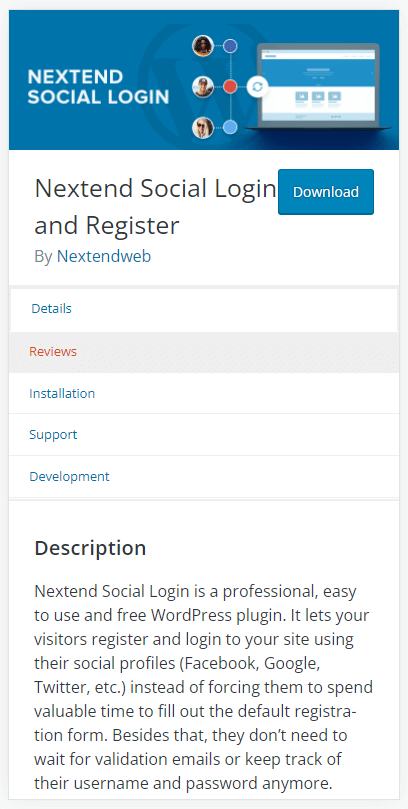Click the Nextend Social Login and Register title

(x=155, y=207)
